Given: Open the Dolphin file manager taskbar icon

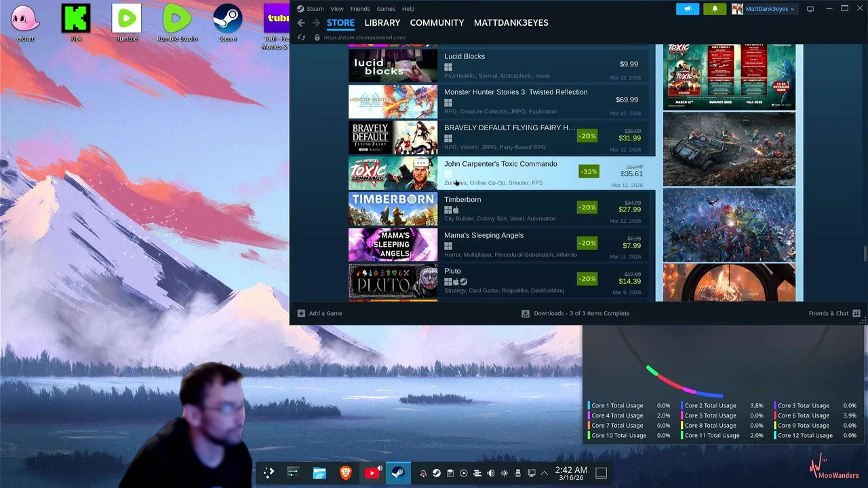Looking at the screenshot, I should click(319, 472).
